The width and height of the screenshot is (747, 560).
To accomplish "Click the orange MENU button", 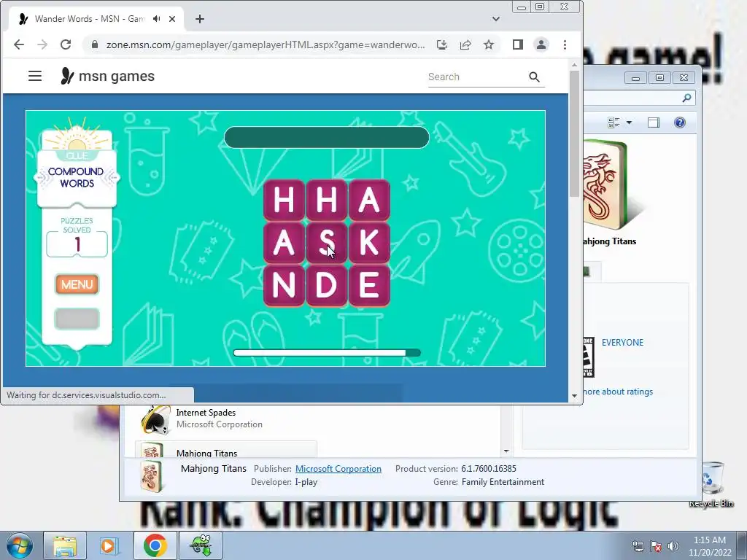I will (x=77, y=284).
